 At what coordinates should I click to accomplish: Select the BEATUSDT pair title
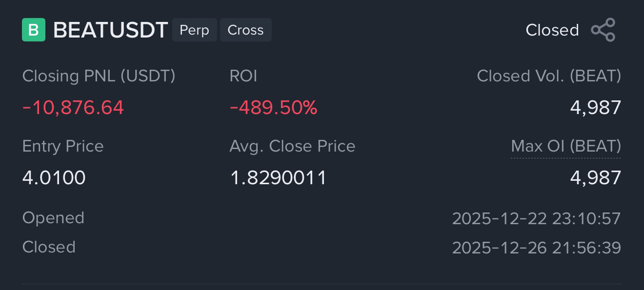110,30
